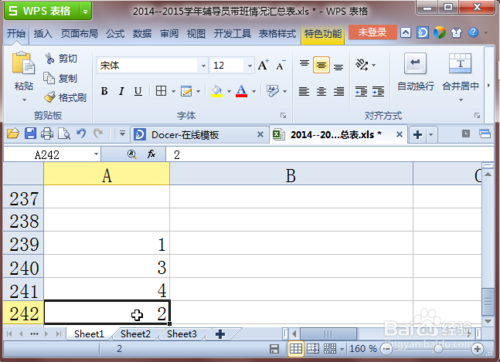
Task: Decrease font size with small A icon
Action: point(280,65)
